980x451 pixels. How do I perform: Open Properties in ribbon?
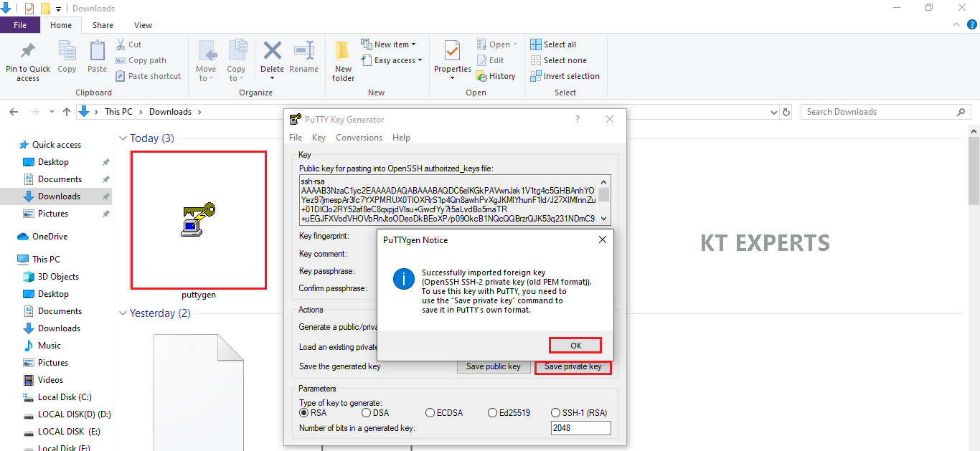[452, 61]
